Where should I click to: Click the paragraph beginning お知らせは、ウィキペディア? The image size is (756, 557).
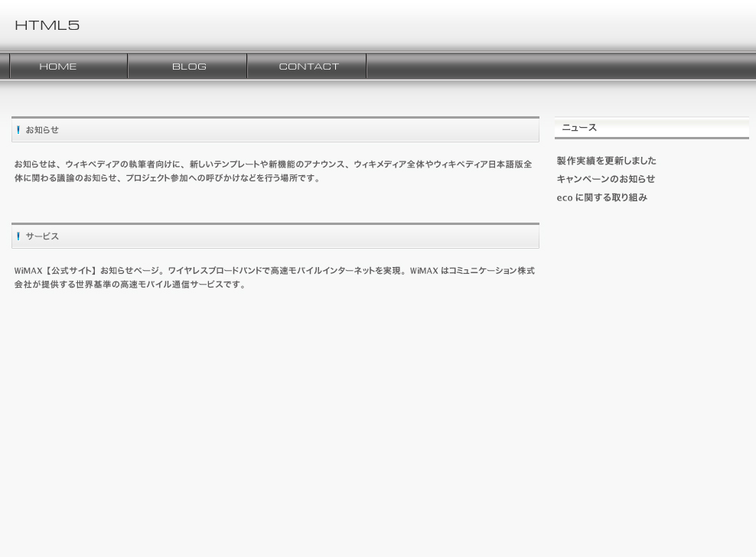coord(273,171)
